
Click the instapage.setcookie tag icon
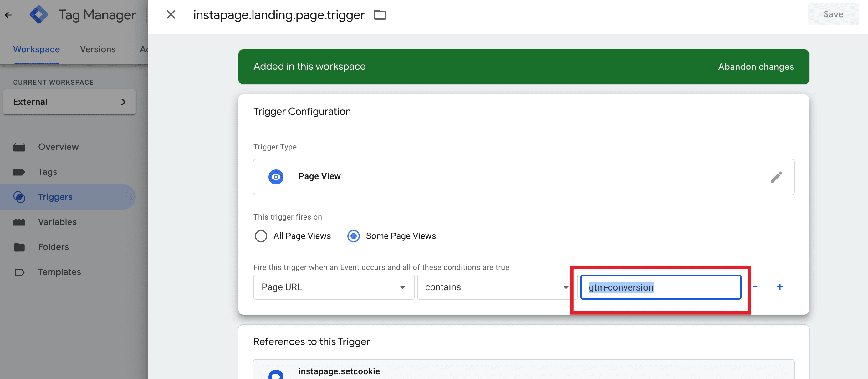(x=276, y=374)
